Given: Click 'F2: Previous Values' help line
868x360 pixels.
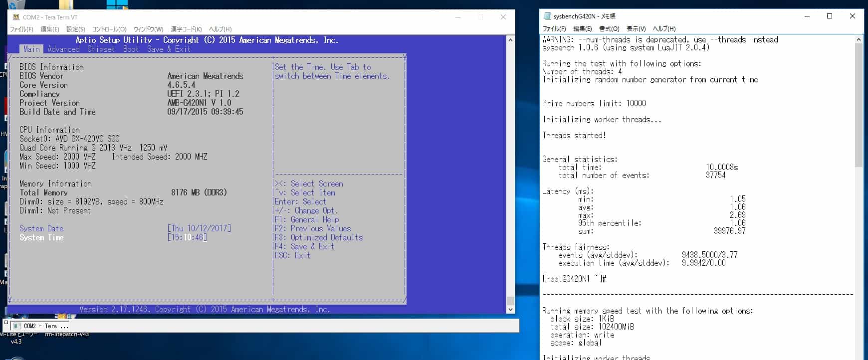Looking at the screenshot, I should pyautogui.click(x=313, y=228).
